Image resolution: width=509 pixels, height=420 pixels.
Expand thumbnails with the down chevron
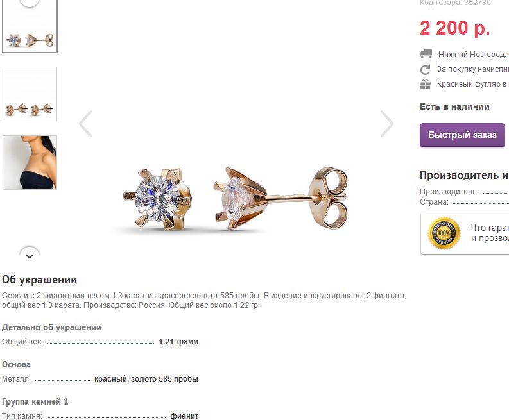click(x=30, y=254)
